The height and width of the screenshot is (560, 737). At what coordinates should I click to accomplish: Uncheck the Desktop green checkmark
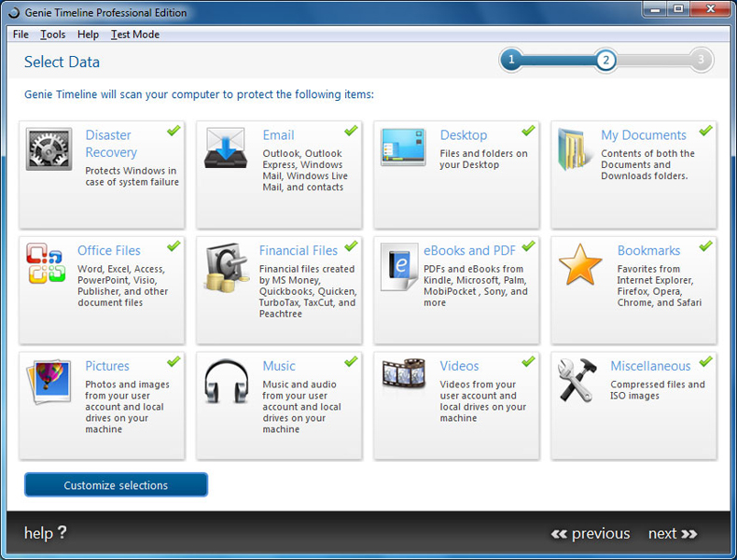pyautogui.click(x=528, y=131)
